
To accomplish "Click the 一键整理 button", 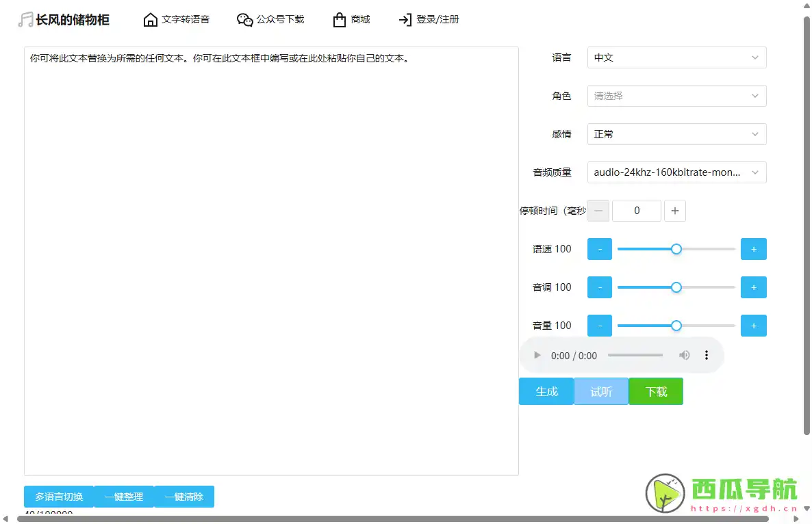I will [x=124, y=497].
